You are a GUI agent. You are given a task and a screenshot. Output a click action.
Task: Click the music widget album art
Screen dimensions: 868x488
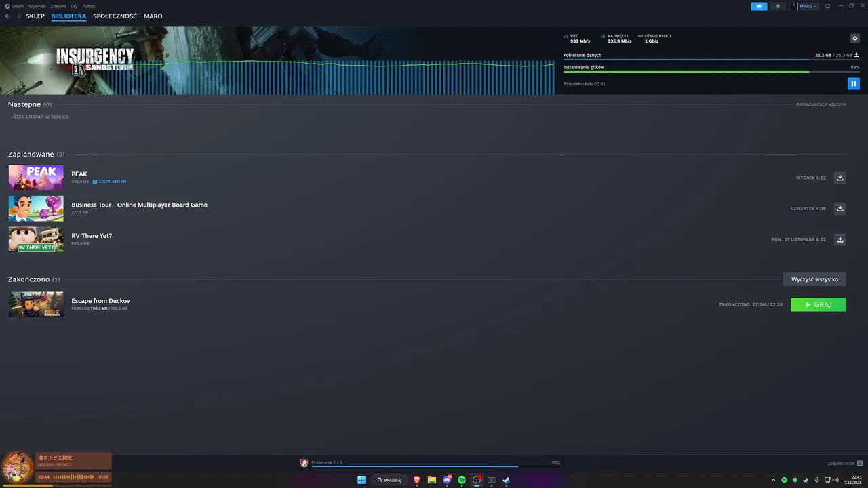click(18, 468)
